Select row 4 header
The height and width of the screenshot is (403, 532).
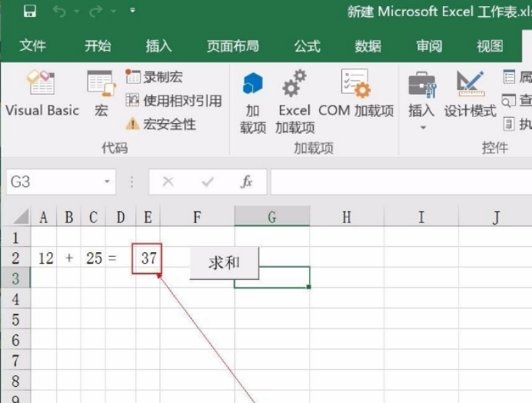[x=15, y=298]
